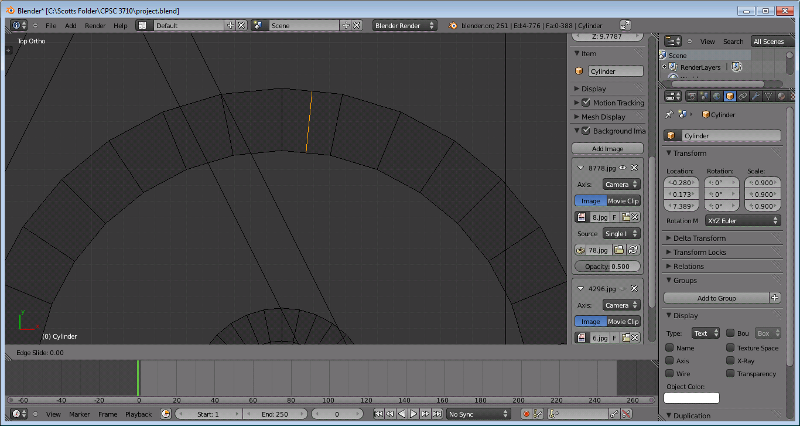Open the Source Single Image dropdown
The height and width of the screenshot is (426, 800).
(x=621, y=233)
